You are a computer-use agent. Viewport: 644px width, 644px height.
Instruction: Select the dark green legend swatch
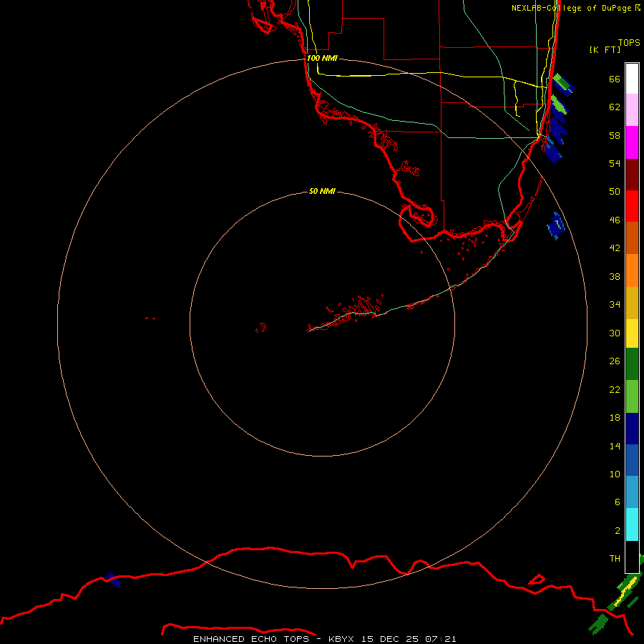tap(632, 364)
